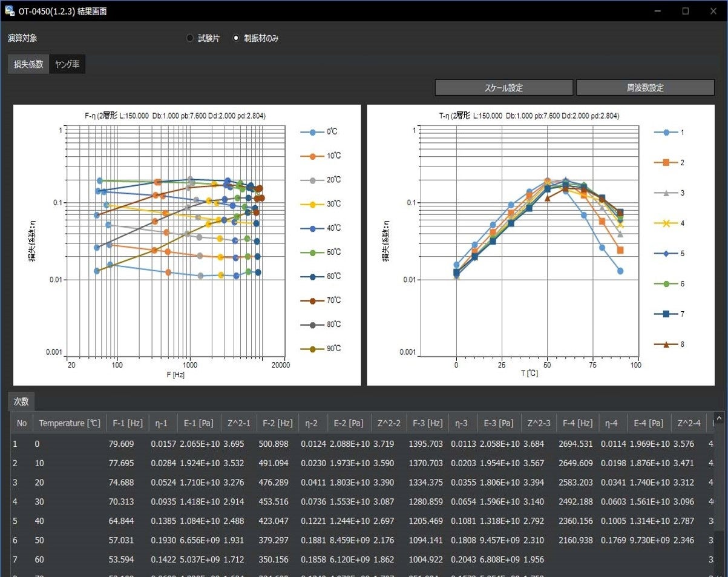Viewport: 728px width, 577px height.
Task: Click the cell value 423.047
Action: [x=273, y=521]
